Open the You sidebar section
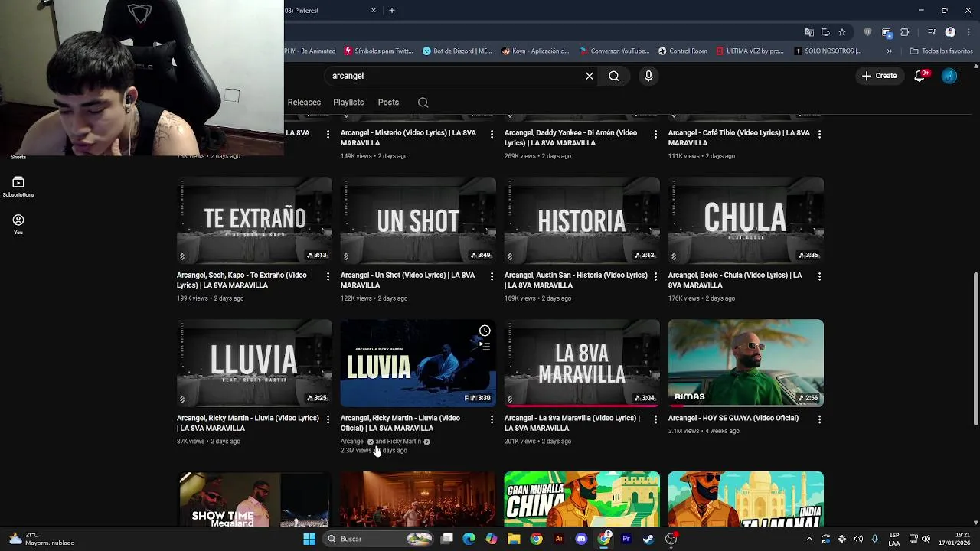Image resolution: width=980 pixels, height=551 pixels. (18, 224)
